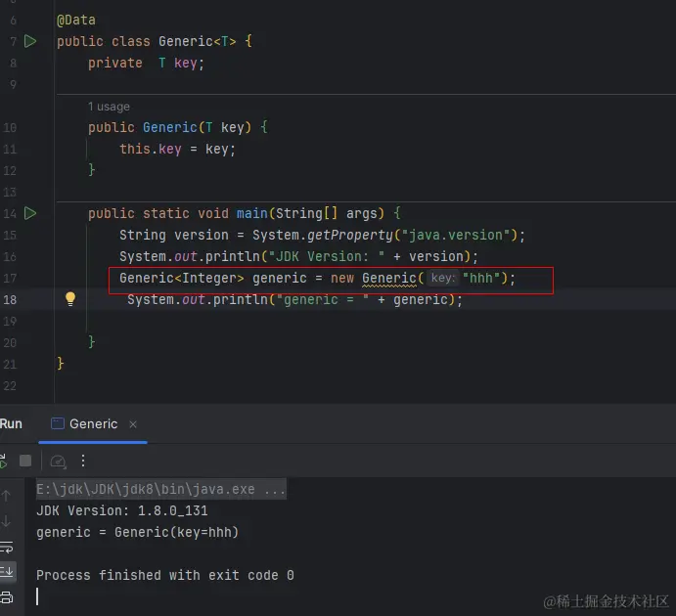Switch to the Generic run tab
The height and width of the screenshot is (616, 676).
[x=93, y=424]
